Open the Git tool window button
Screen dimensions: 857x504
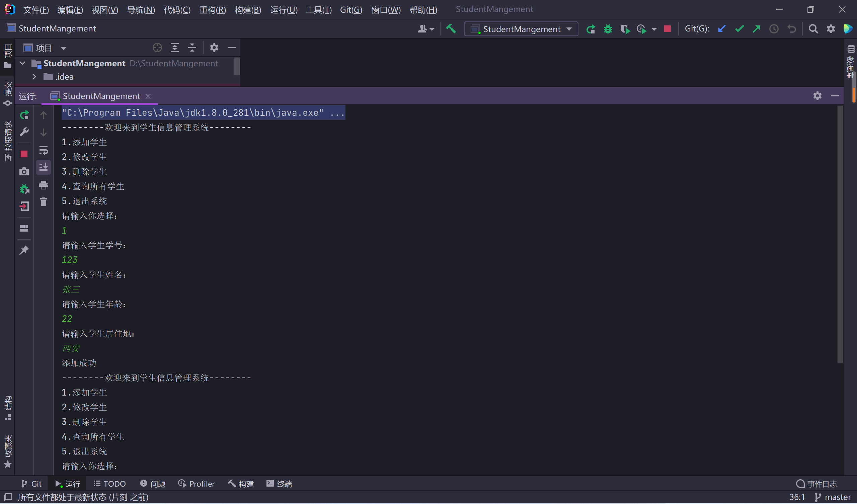tap(31, 483)
